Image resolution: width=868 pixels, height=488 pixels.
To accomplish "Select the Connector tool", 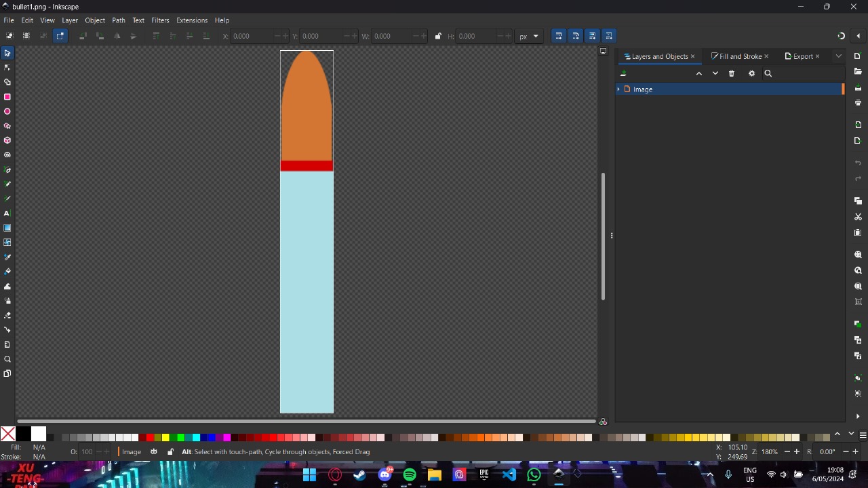I will (7, 330).
